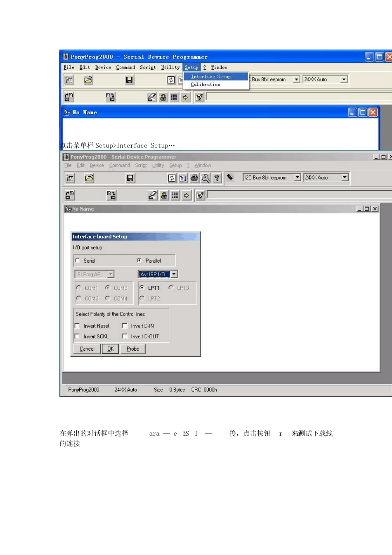The width and height of the screenshot is (392, 555).
Task: Click the Probe button to test connection
Action: (133, 349)
